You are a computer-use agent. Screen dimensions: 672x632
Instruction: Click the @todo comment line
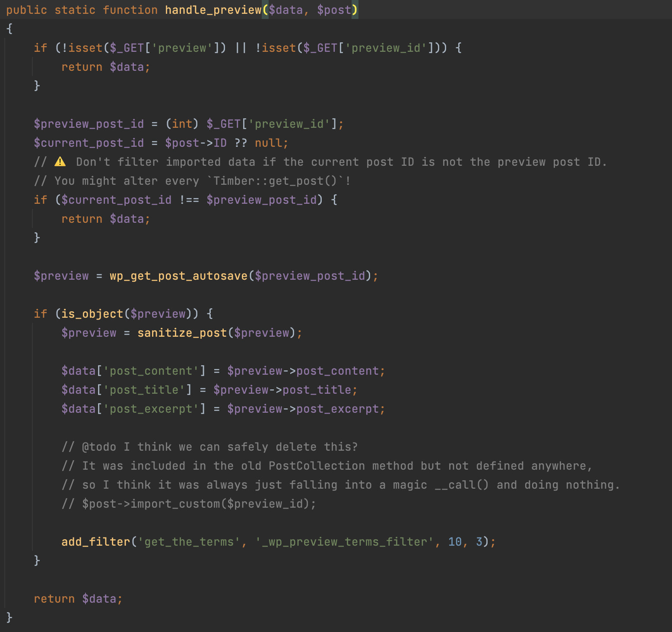tap(210, 447)
